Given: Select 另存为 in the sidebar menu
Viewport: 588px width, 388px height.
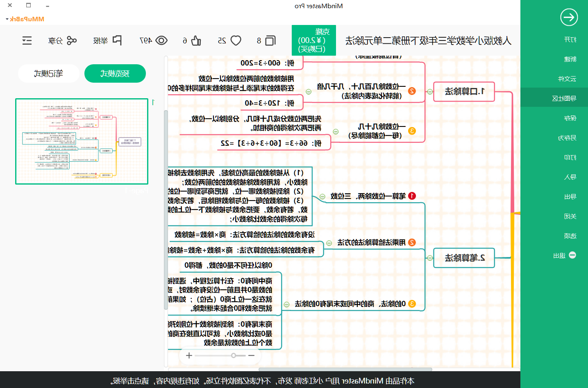Looking at the screenshot, I should [x=567, y=138].
